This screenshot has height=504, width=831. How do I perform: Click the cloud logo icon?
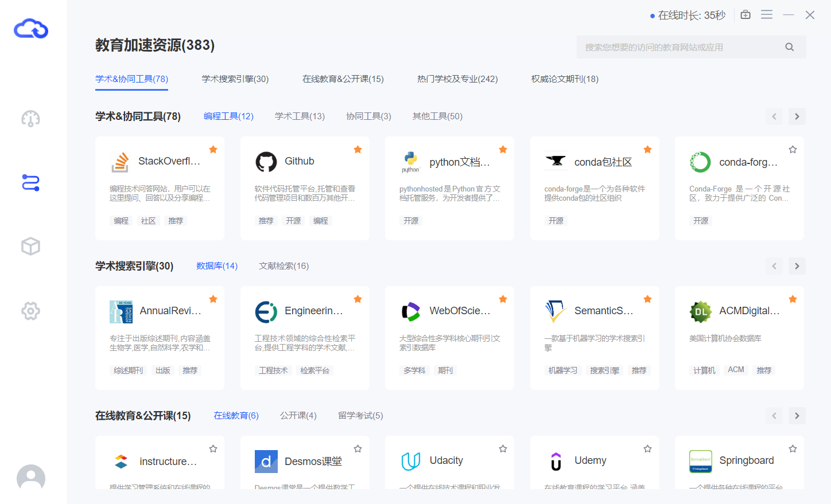(x=31, y=29)
